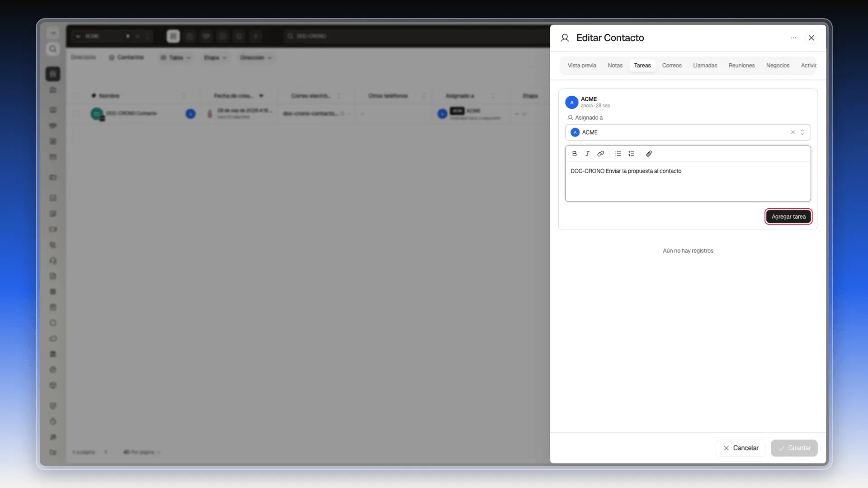Viewport: 868px width, 488px height.
Task: Switch to the Notas tab
Action: [615, 66]
